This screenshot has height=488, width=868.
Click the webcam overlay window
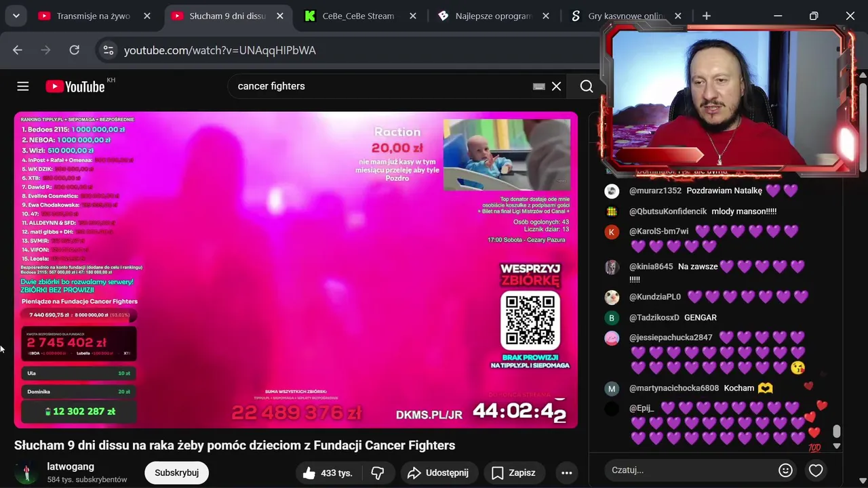(729, 100)
